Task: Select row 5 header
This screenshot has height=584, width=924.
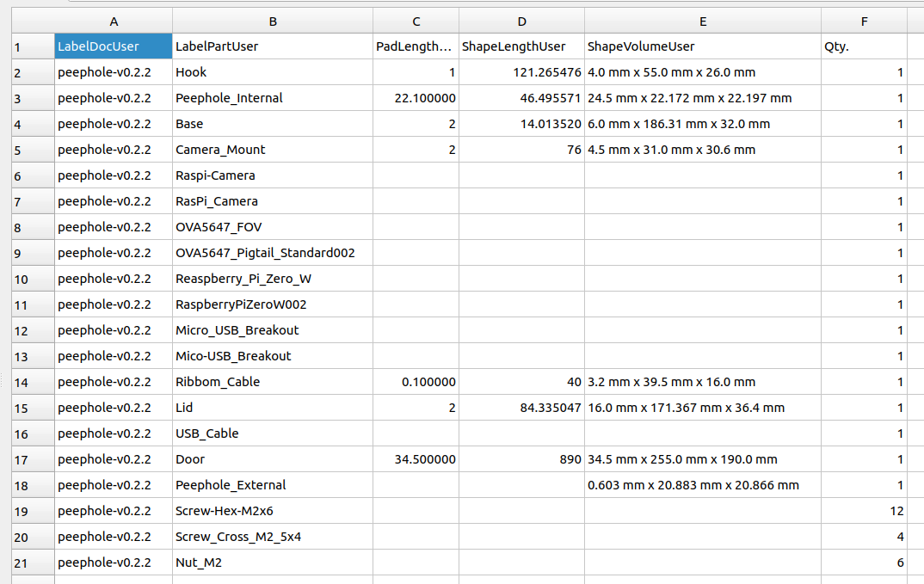Action: click(x=33, y=150)
